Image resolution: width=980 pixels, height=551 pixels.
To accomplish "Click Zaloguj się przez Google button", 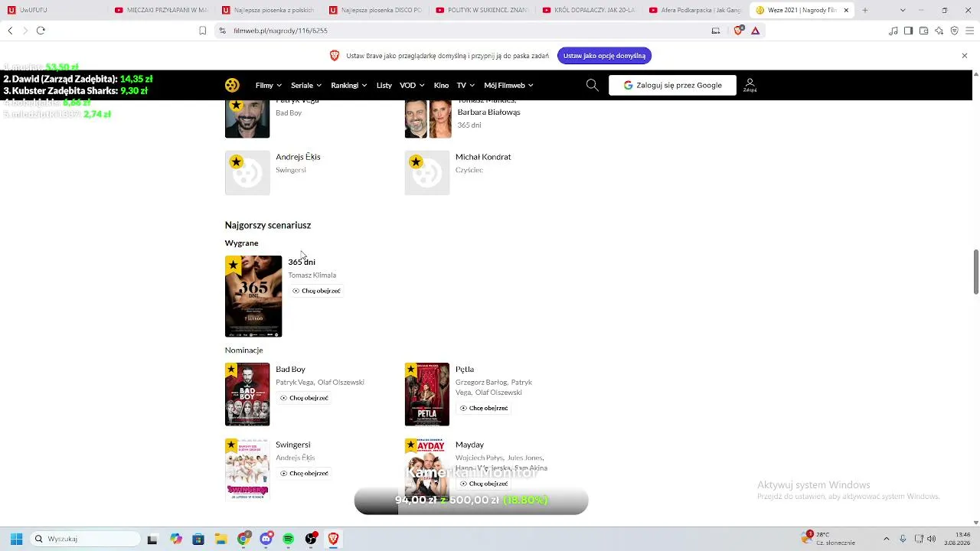I will [672, 85].
